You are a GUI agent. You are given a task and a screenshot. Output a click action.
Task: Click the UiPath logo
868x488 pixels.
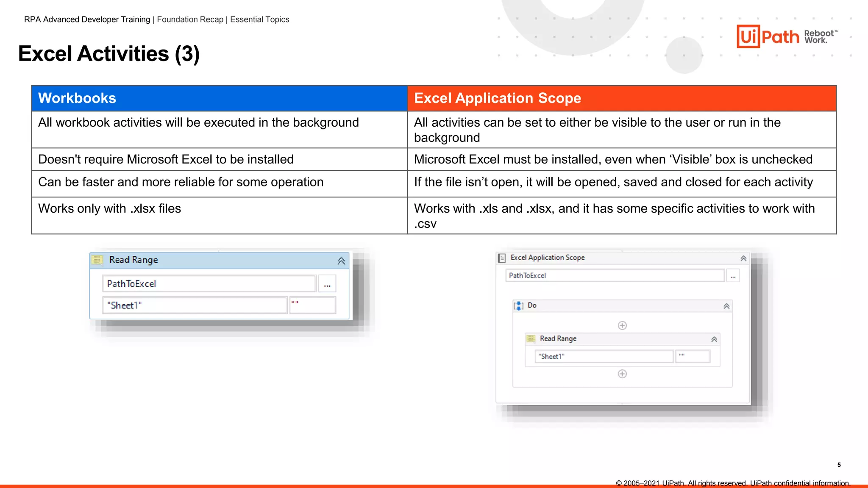tap(768, 36)
